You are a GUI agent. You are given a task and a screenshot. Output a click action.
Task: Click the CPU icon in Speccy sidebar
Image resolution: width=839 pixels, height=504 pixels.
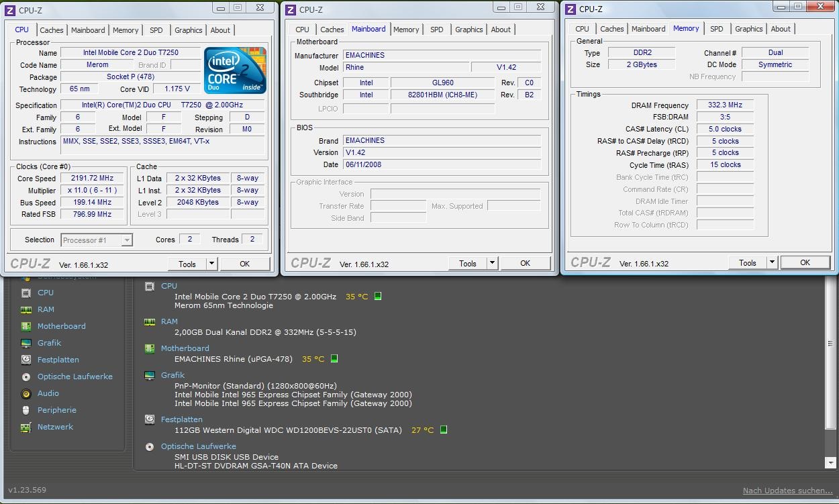(x=26, y=293)
